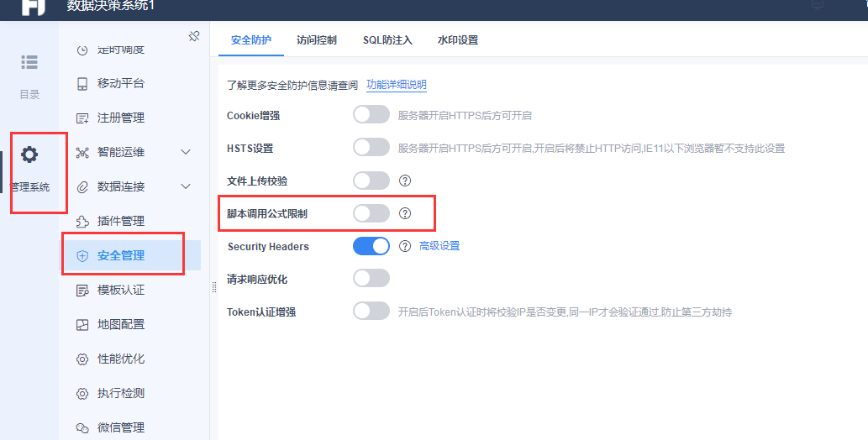868x440 pixels.
Task: Click the 高级设置 link
Action: click(x=439, y=246)
